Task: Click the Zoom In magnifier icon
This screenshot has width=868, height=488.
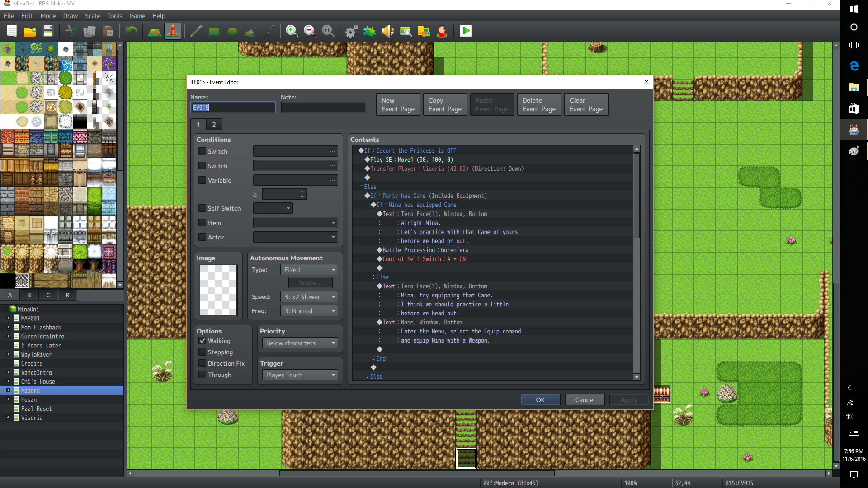Action: click(292, 31)
